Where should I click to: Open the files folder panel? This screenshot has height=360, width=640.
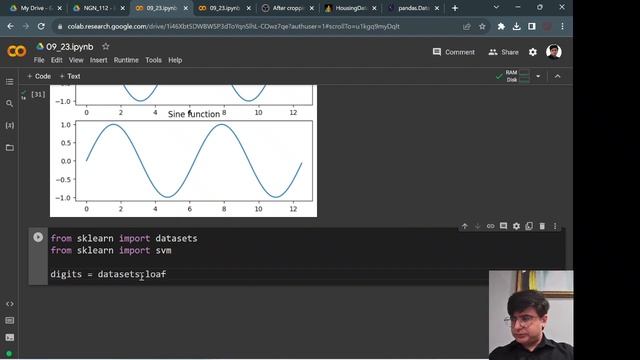click(9, 147)
